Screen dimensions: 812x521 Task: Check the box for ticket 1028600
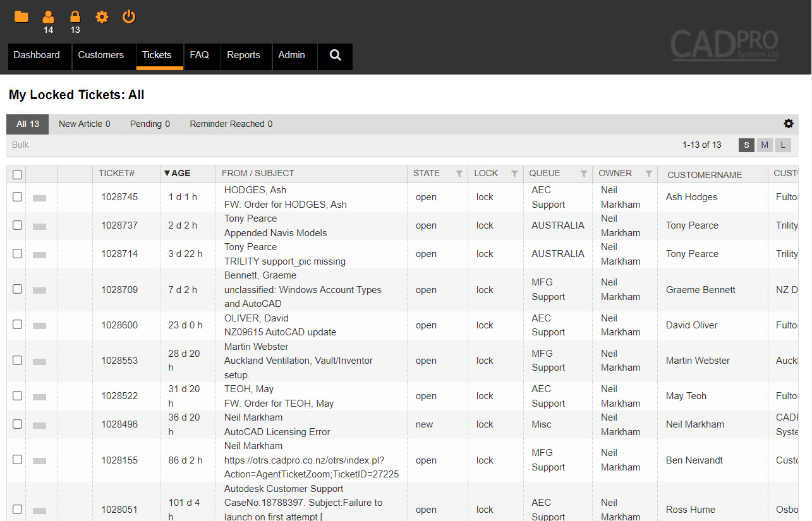(x=17, y=324)
